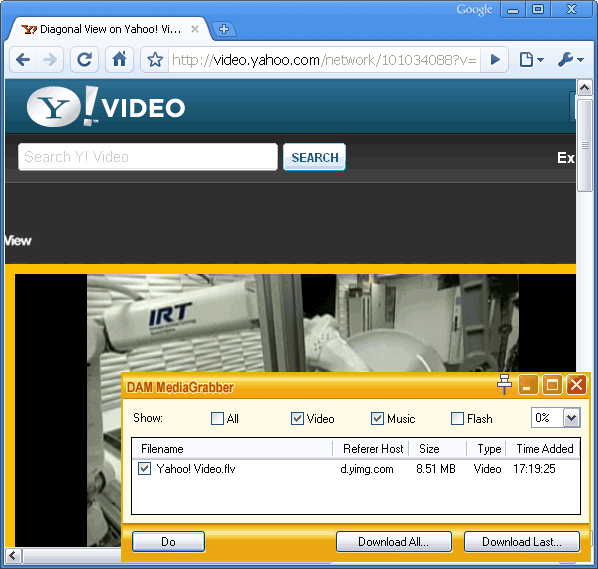Maximize the DAM MediaGrabber window
598x569 pixels.
point(552,384)
